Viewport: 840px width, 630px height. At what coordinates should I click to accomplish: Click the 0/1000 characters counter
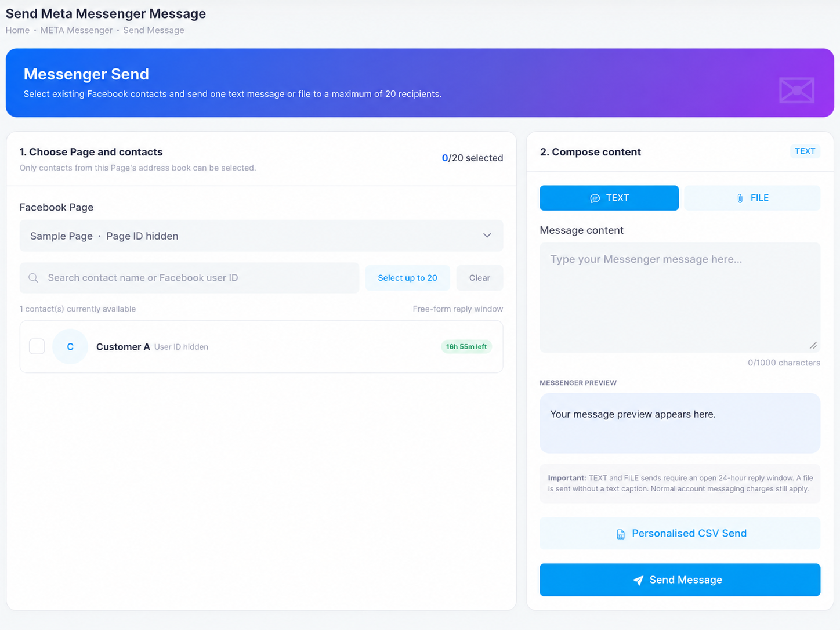tap(784, 363)
